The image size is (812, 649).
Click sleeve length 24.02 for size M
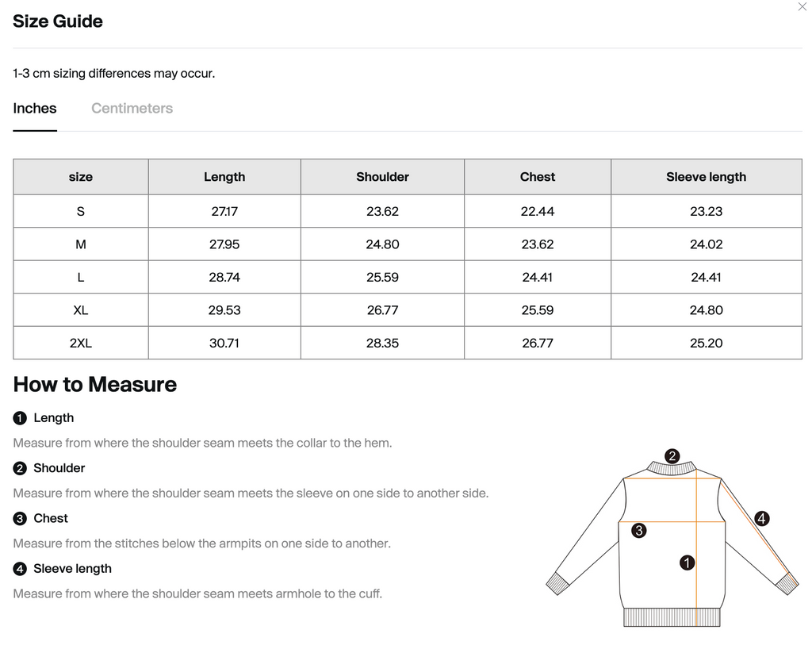click(707, 244)
